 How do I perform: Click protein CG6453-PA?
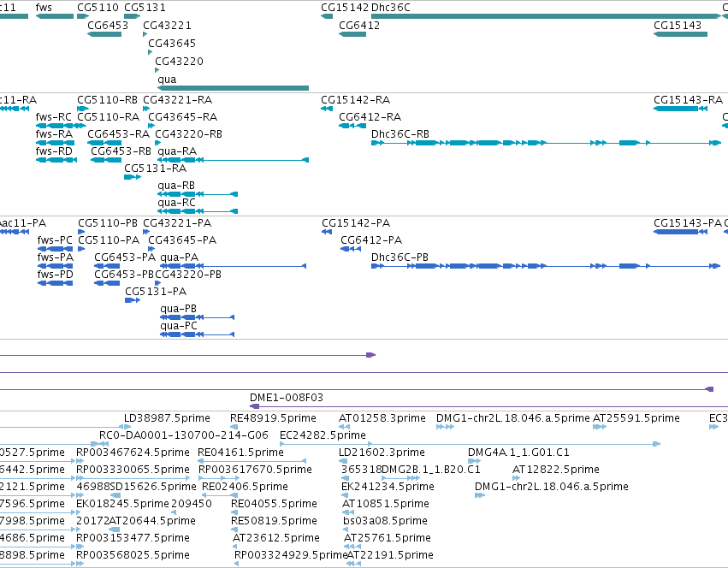[x=107, y=266]
